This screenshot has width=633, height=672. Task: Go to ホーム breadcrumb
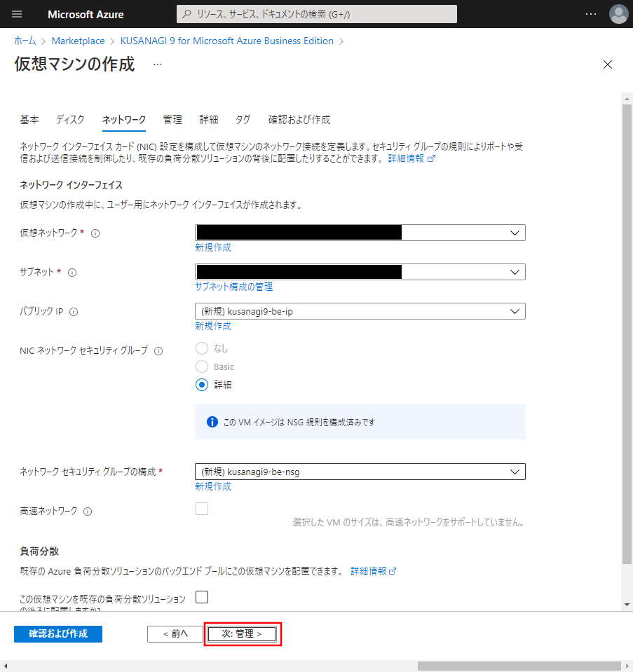25,41
